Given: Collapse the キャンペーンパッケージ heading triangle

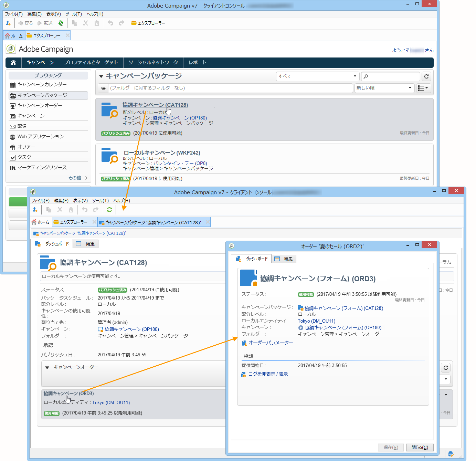Looking at the screenshot, I should pyautogui.click(x=101, y=76).
